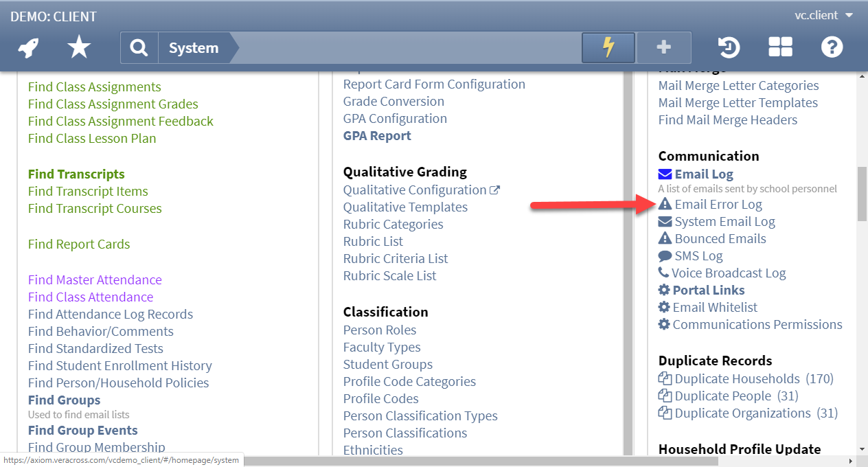This screenshot has height=467, width=868.
Task: Open Qualitative Configuration external link
Action: (x=415, y=190)
